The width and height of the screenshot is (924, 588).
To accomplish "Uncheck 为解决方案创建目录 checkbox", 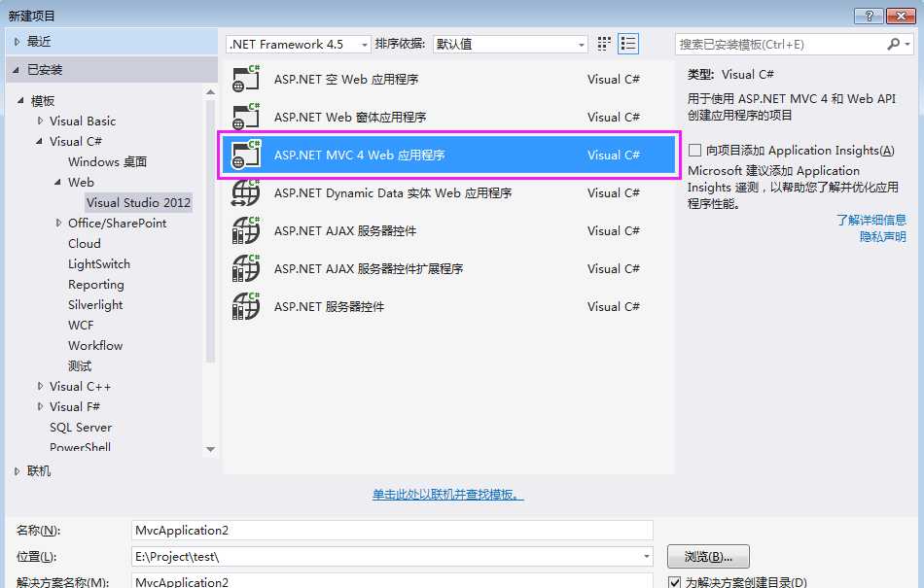I will [674, 582].
